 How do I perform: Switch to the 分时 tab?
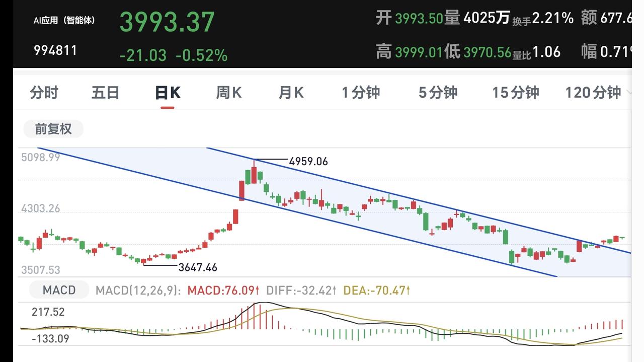point(44,93)
